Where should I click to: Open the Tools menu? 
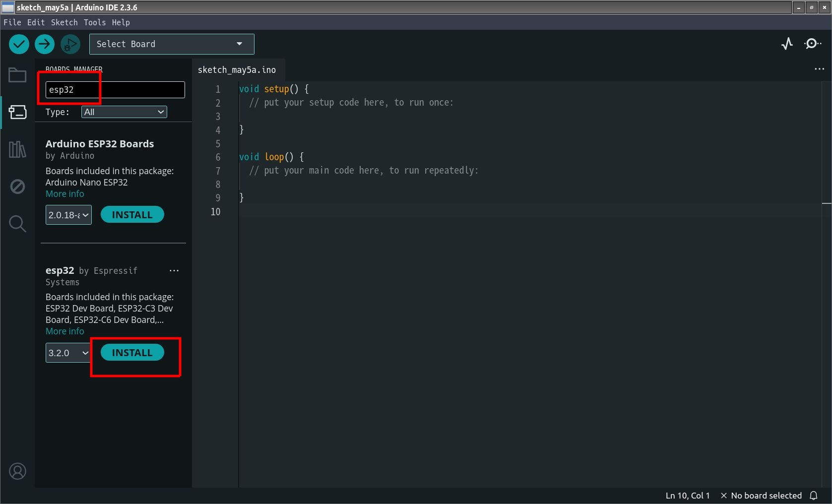click(x=94, y=22)
